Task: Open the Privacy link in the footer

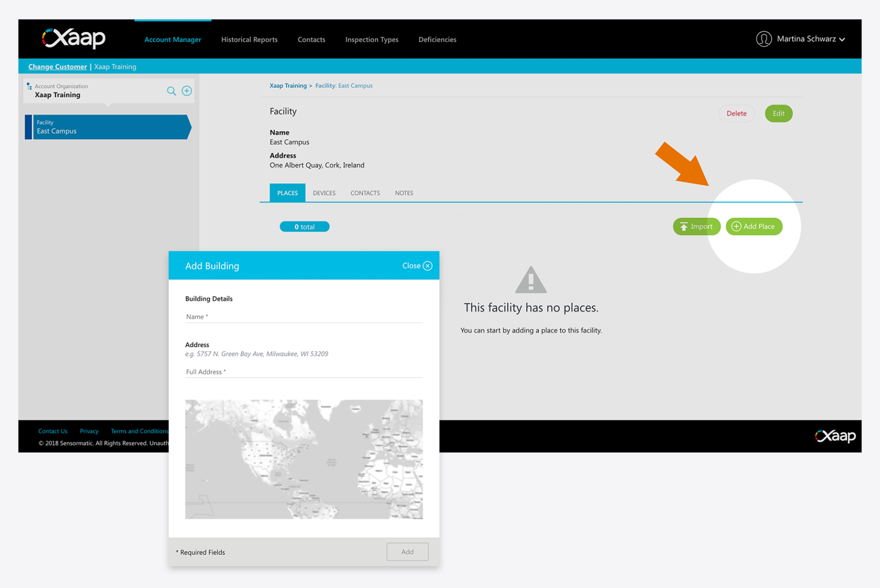Action: pos(89,431)
